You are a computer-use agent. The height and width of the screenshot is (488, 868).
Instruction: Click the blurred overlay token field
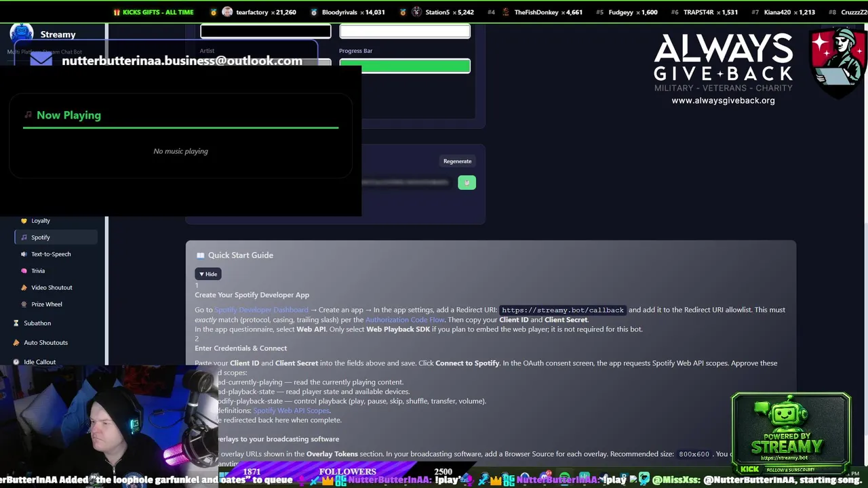(405, 182)
